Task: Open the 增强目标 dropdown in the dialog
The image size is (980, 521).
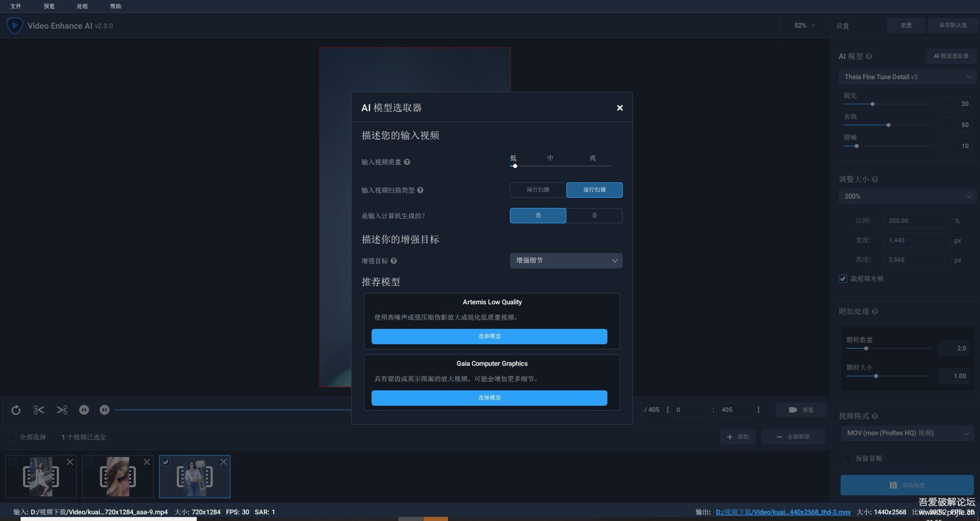Action: (566, 261)
